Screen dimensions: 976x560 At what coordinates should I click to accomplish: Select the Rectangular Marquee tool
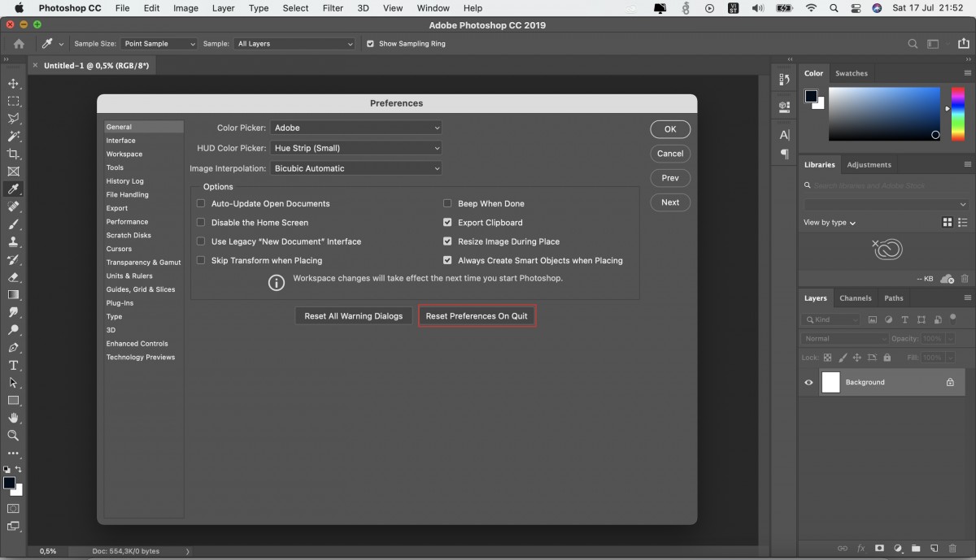13,102
